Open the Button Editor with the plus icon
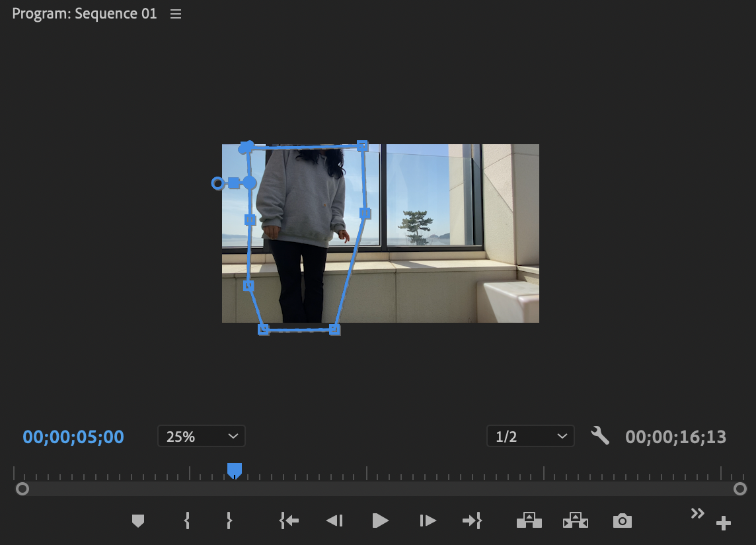 pyautogui.click(x=724, y=522)
